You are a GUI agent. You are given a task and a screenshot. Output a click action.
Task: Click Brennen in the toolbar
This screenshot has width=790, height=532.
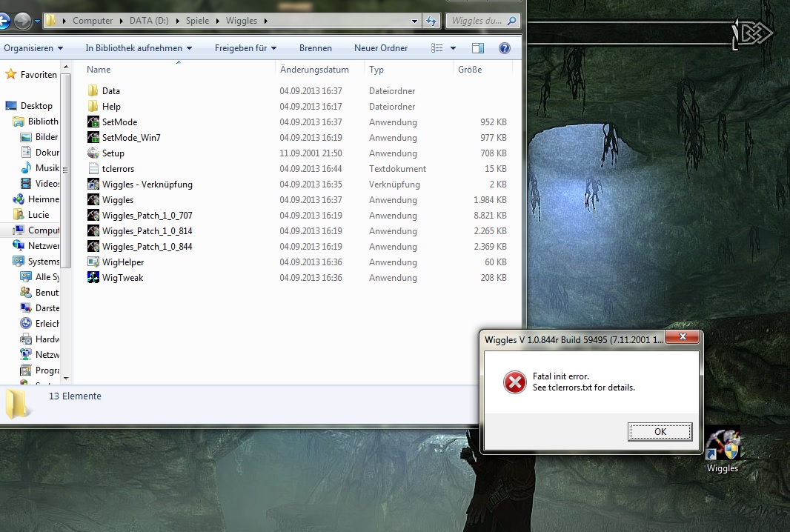pyautogui.click(x=316, y=48)
